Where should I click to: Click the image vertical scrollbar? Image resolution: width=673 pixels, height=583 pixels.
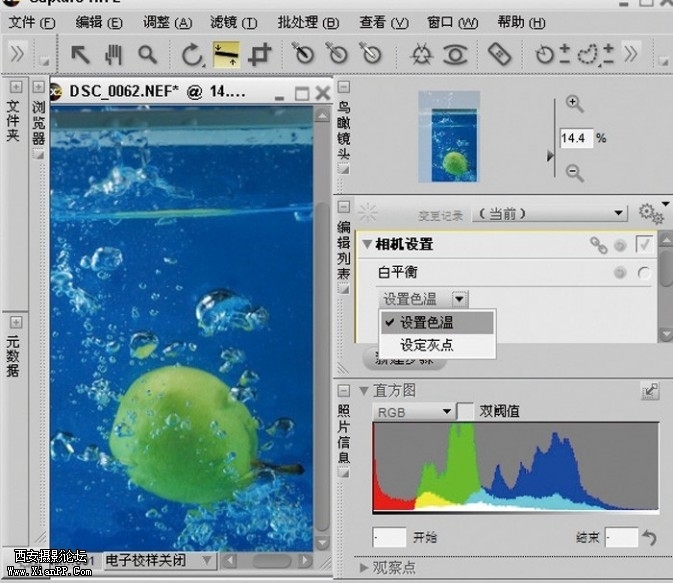(322, 367)
